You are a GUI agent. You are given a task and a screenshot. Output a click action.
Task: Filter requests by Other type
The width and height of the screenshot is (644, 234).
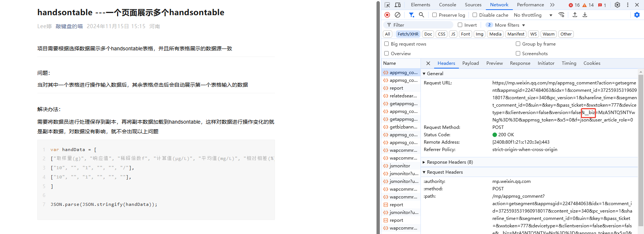point(566,34)
